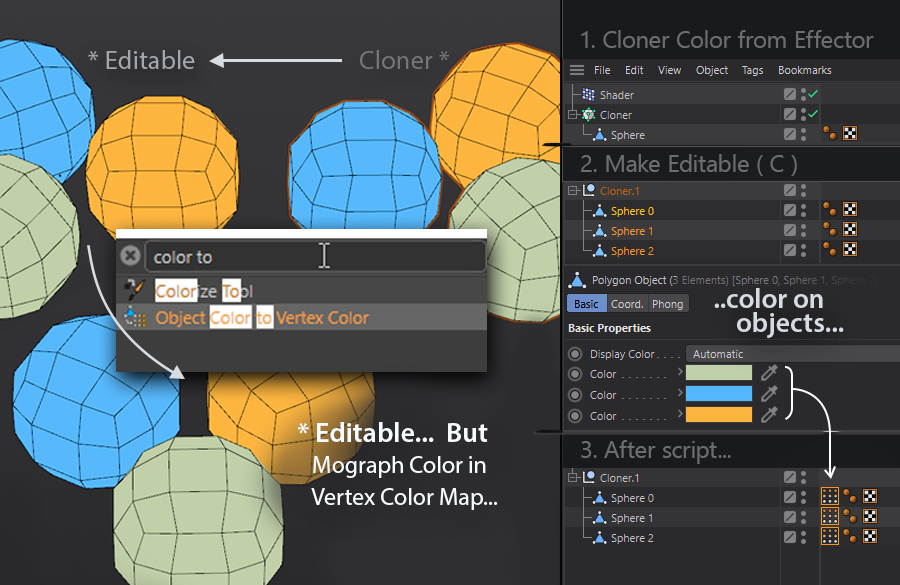
Task: Toggle the Display Color animation dot
Action: click(x=575, y=354)
